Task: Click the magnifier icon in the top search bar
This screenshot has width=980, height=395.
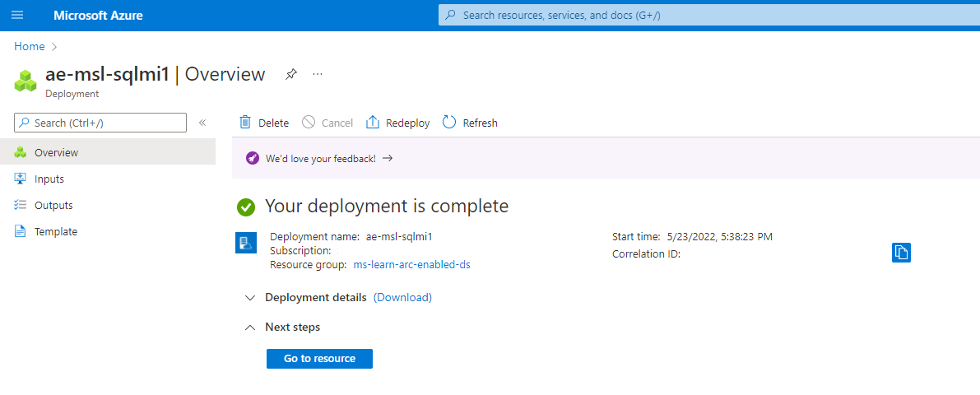Action: point(450,16)
